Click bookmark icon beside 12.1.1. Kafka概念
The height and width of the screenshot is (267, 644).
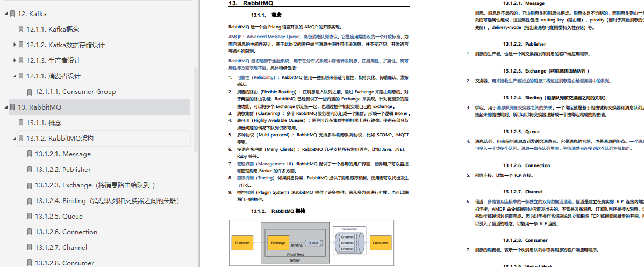coord(21,29)
